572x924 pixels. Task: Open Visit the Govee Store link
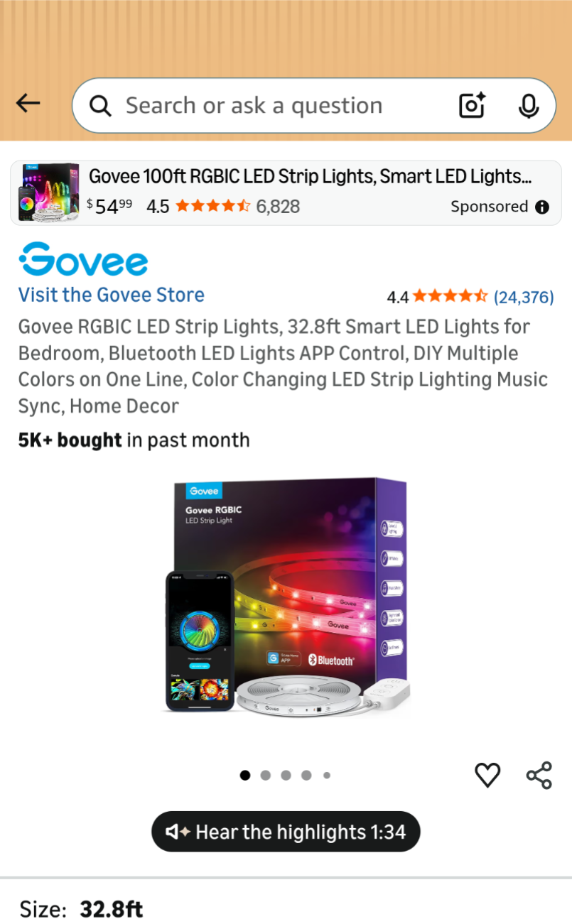(x=112, y=295)
